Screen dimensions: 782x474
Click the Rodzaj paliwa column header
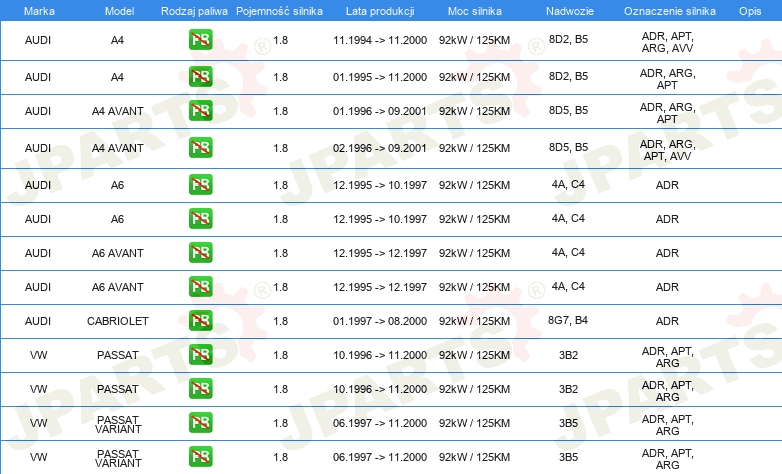pyautogui.click(x=194, y=11)
